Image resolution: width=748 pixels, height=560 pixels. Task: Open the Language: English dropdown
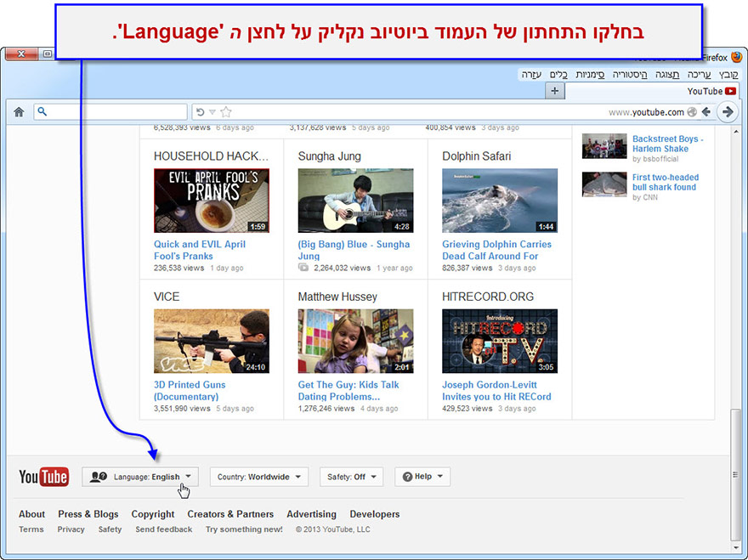[x=140, y=477]
